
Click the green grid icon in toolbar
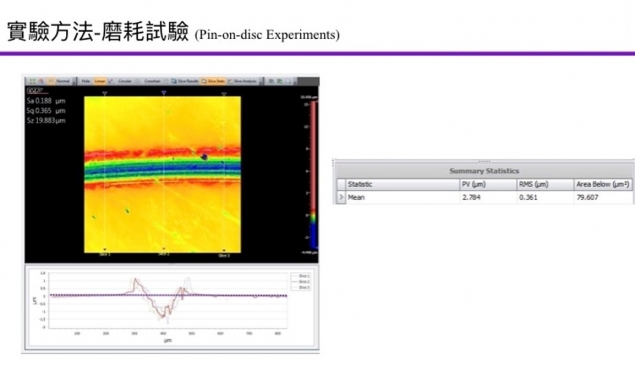coord(32,81)
